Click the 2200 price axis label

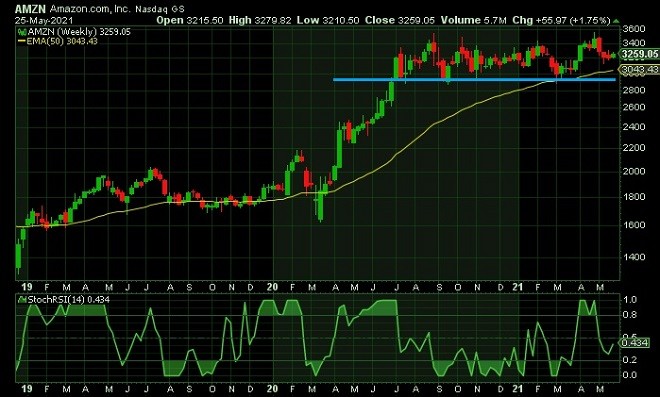tap(633, 148)
